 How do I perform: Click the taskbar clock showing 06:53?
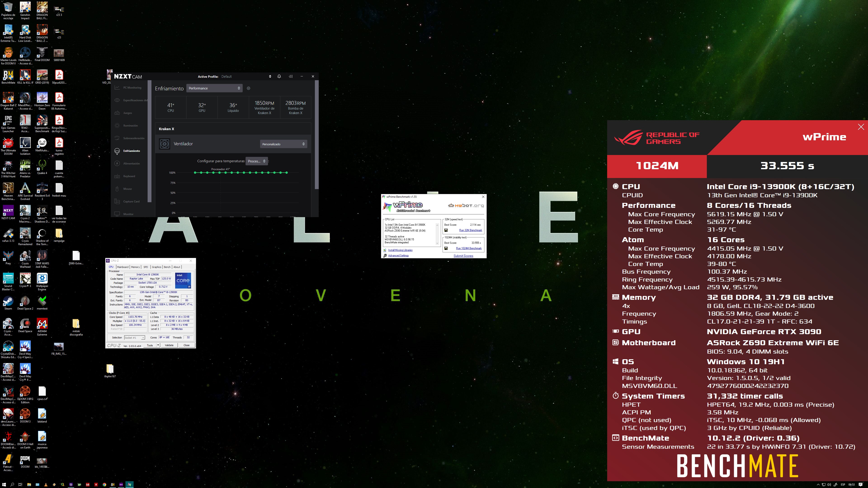tap(851, 485)
